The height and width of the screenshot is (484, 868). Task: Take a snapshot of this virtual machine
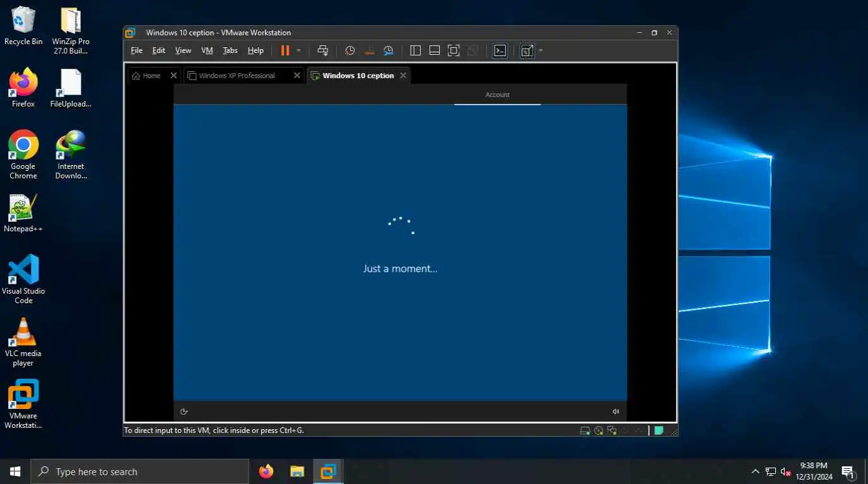coord(350,50)
